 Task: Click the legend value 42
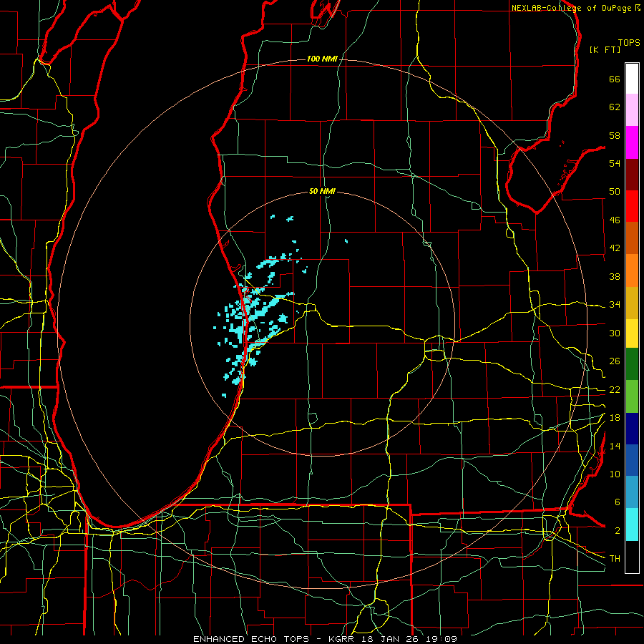(x=615, y=248)
